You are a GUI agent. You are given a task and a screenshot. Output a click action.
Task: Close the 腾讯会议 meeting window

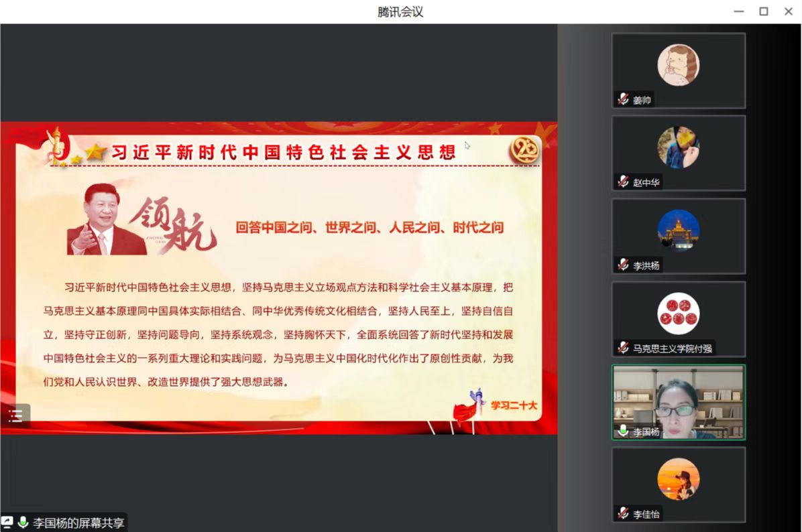pos(788,11)
